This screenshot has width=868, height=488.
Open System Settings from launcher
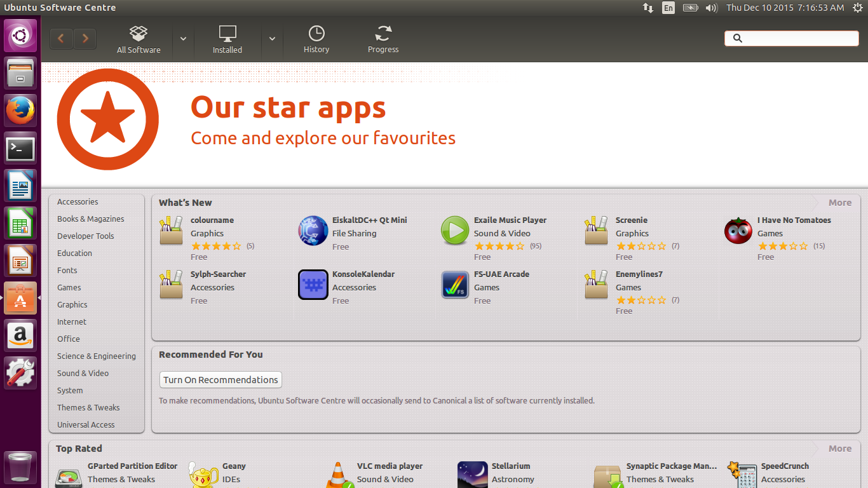click(20, 373)
